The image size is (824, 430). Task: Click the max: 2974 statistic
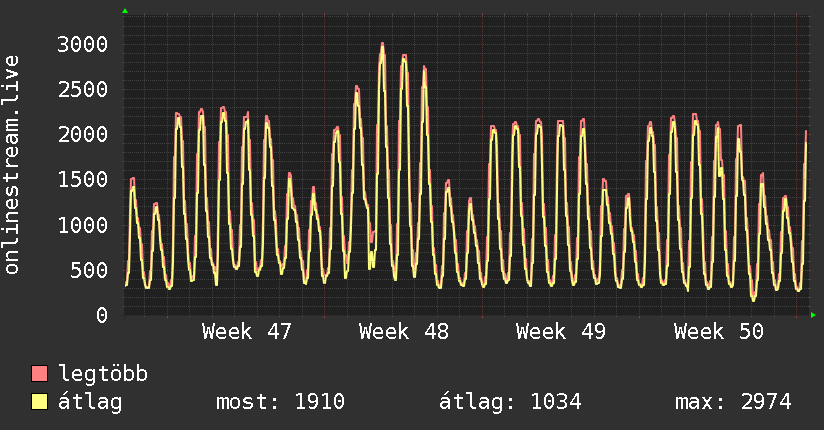733,402
